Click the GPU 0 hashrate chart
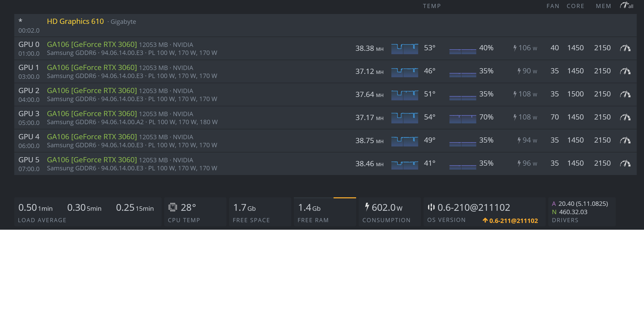 [405, 49]
